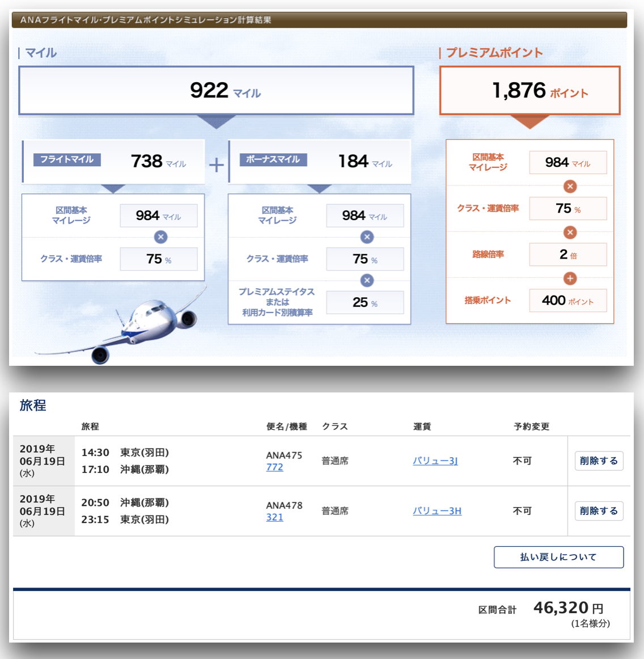Click the 25 % card rate value
This screenshot has height=659, width=644.
[365, 302]
